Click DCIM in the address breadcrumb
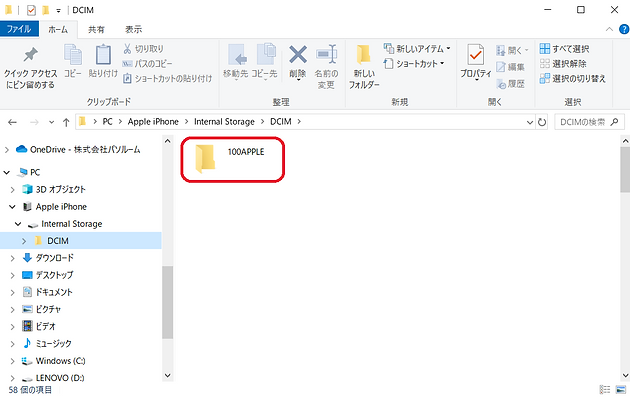Image resolution: width=630 pixels, height=397 pixels. coord(280,122)
